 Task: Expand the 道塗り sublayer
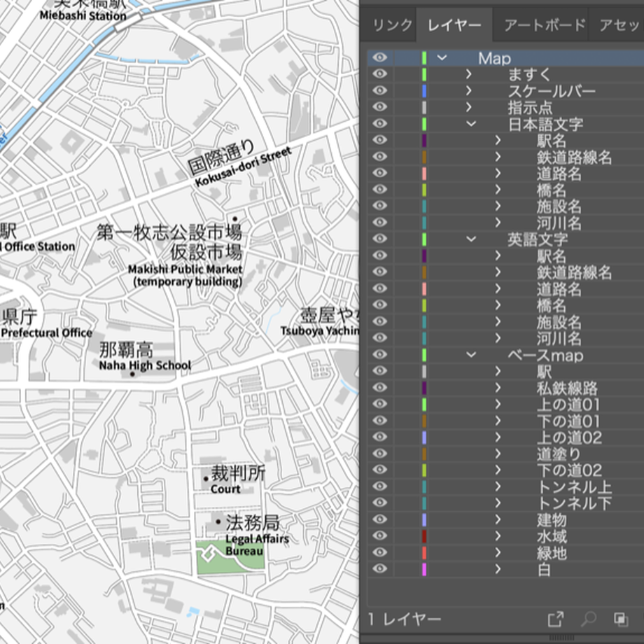[x=498, y=454]
